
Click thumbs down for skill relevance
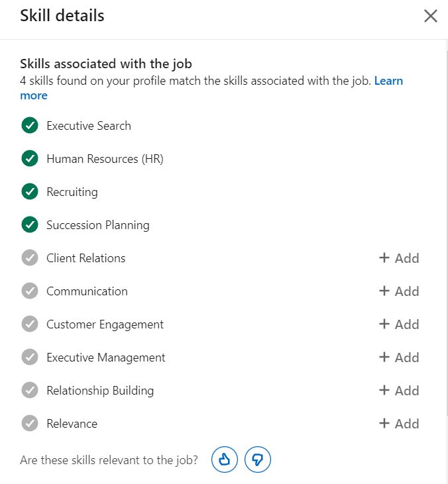click(x=258, y=460)
